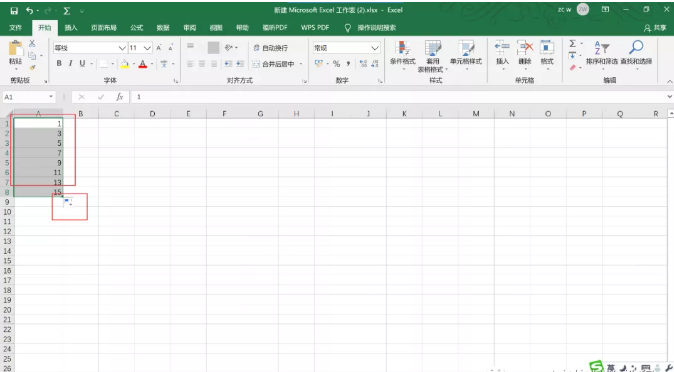Click the percent style icon
This screenshot has width=674, height=372.
(x=337, y=64)
